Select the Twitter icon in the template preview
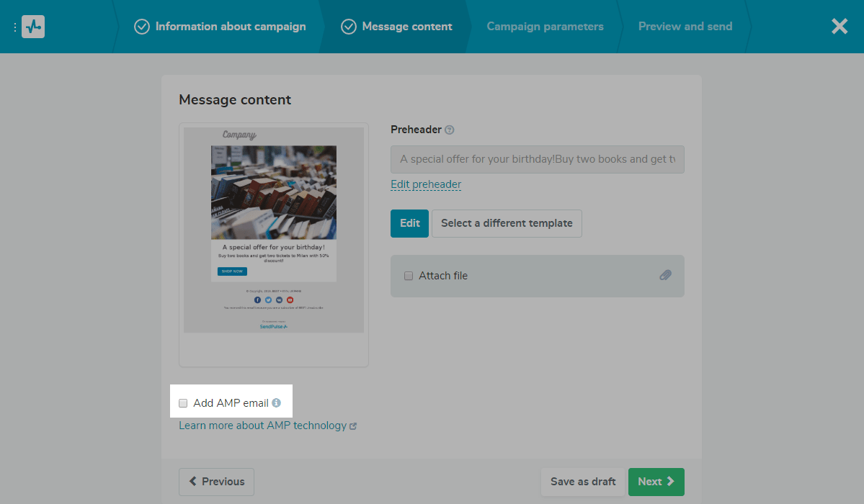The height and width of the screenshot is (504, 864). 268,300
